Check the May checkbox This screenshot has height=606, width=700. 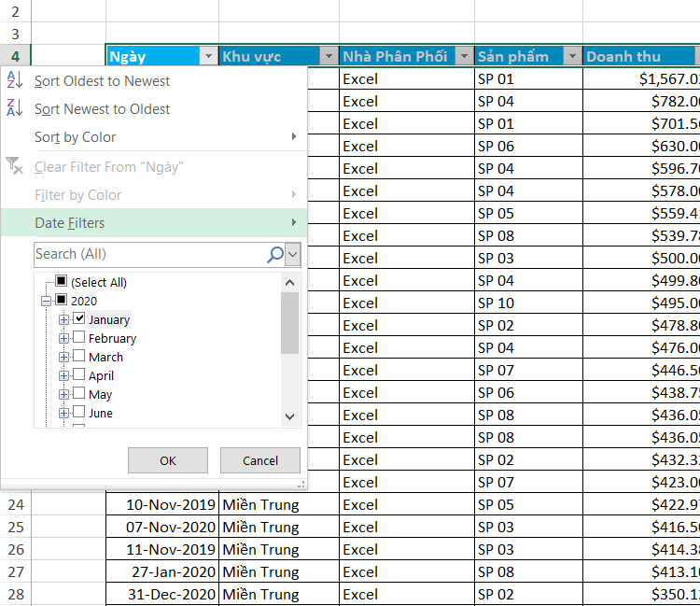(x=79, y=393)
